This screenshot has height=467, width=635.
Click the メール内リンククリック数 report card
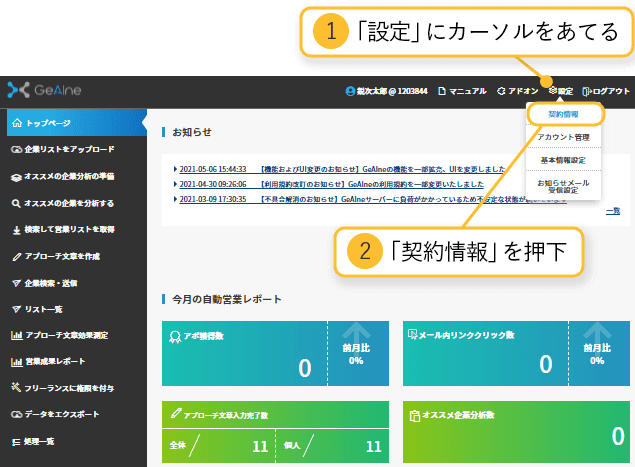(x=516, y=353)
